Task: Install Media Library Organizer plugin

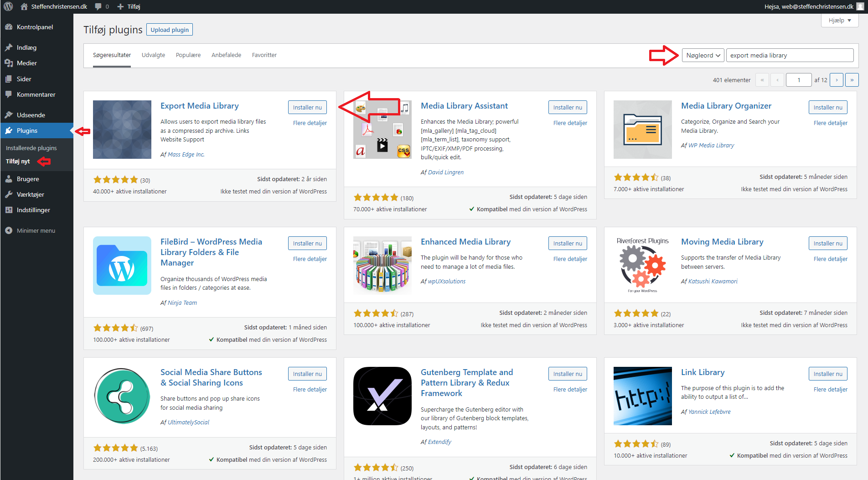Action: [x=828, y=107]
